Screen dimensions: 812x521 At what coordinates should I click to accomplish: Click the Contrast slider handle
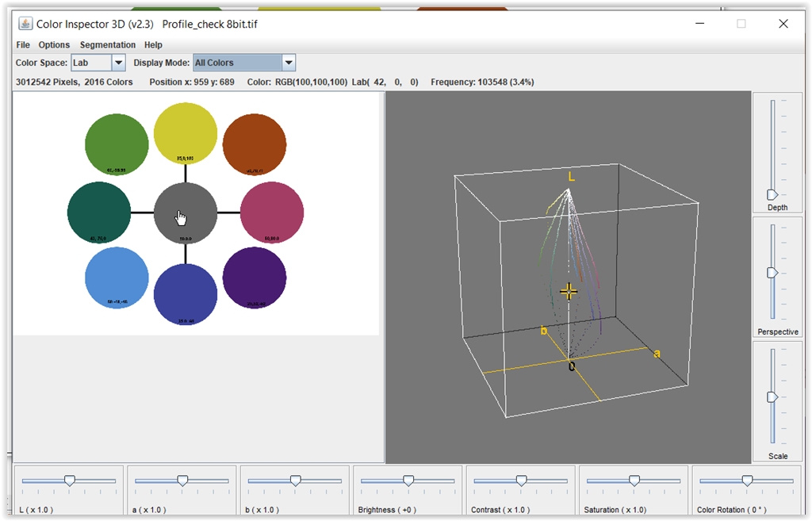(521, 481)
